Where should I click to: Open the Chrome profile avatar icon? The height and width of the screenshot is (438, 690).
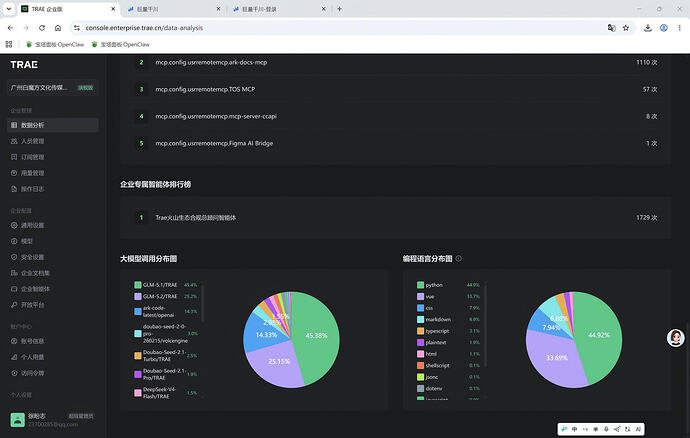pyautogui.click(x=664, y=28)
